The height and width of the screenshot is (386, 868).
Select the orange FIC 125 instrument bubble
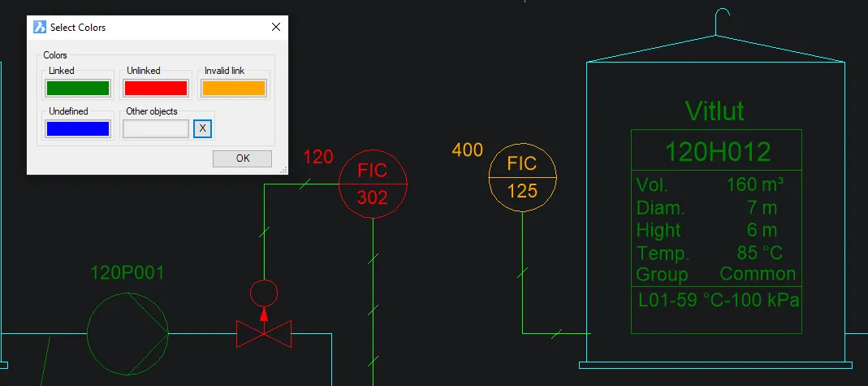point(523,177)
